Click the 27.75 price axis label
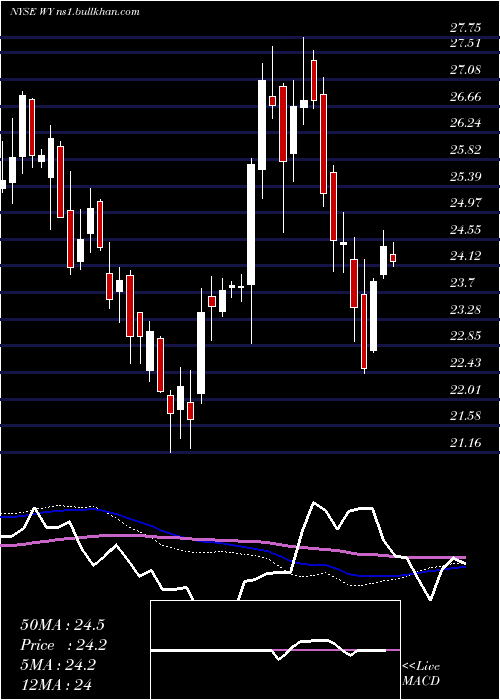500x700 pixels. (465, 28)
